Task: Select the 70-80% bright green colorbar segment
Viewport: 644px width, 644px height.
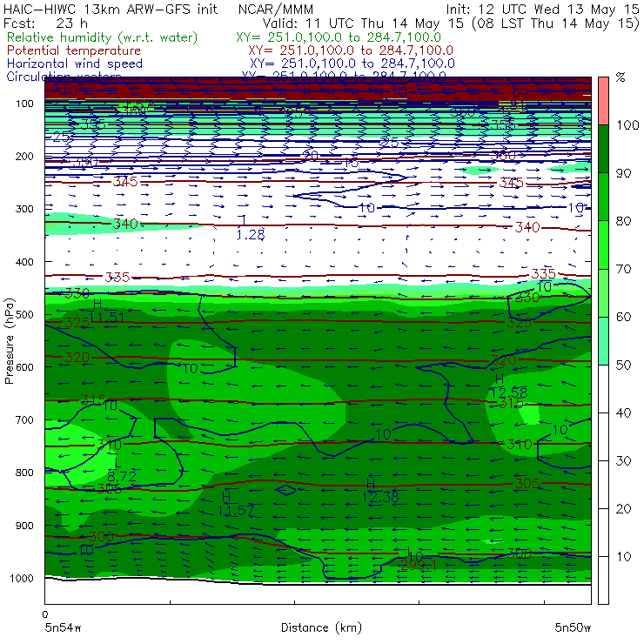Action: (603, 245)
